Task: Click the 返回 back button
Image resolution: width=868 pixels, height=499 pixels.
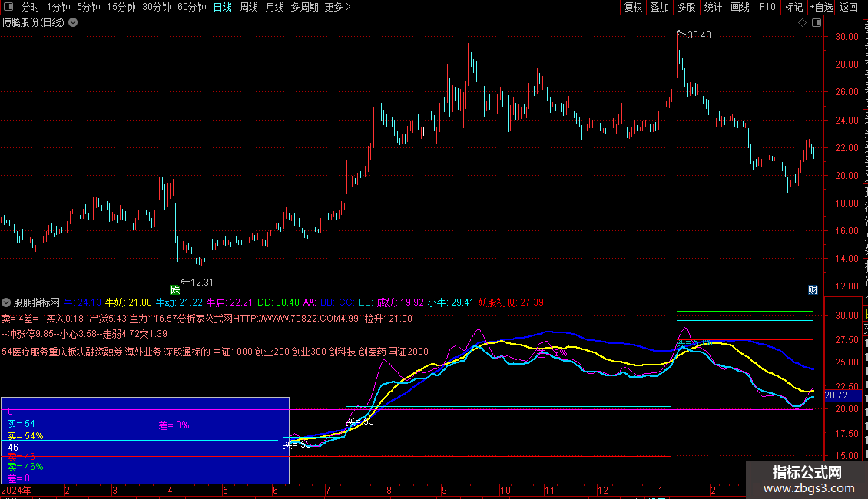Action: pos(849,7)
